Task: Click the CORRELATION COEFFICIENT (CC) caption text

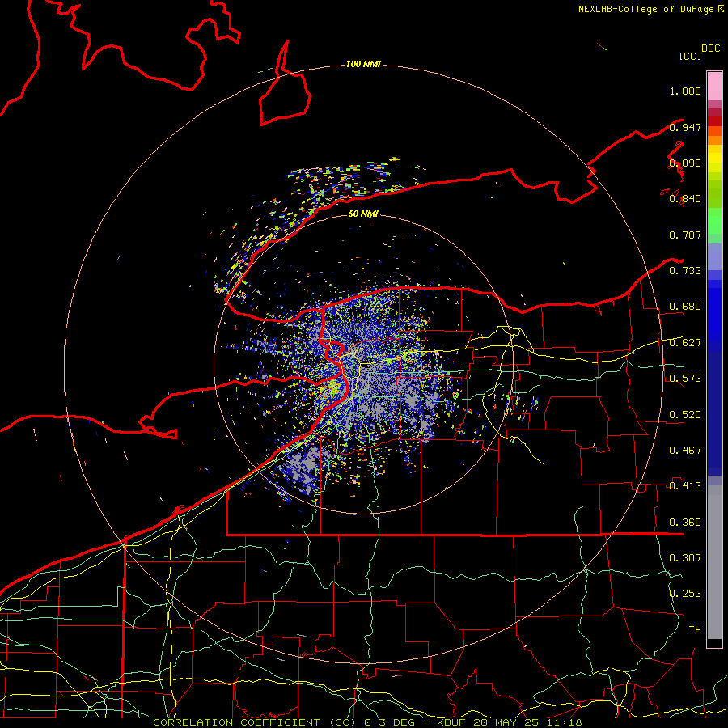Action: tap(255, 722)
